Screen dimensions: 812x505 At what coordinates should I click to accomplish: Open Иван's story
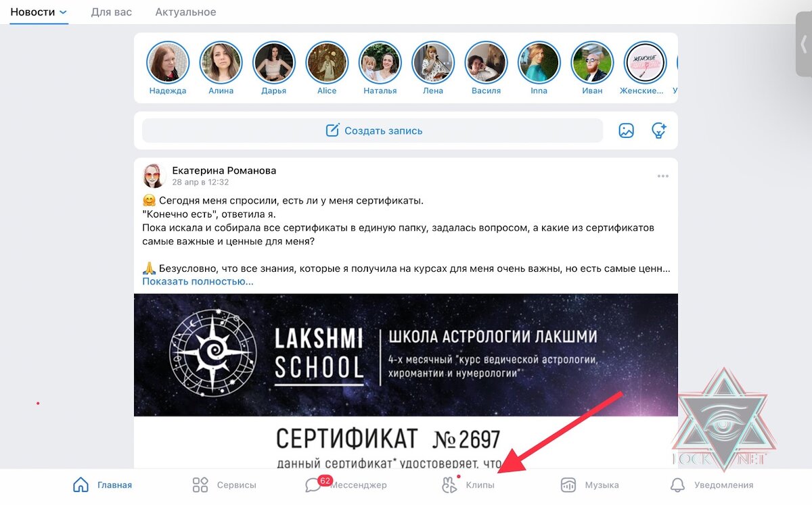592,63
